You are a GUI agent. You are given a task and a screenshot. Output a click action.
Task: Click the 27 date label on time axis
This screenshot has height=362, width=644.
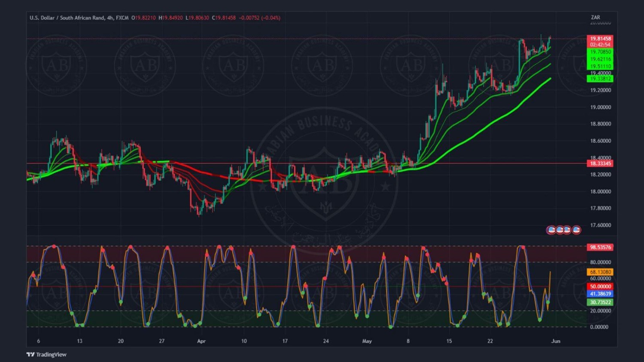pos(161,341)
